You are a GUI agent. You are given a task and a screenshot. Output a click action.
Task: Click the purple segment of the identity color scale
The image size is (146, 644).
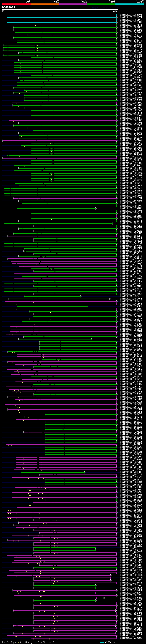click(73, 4)
